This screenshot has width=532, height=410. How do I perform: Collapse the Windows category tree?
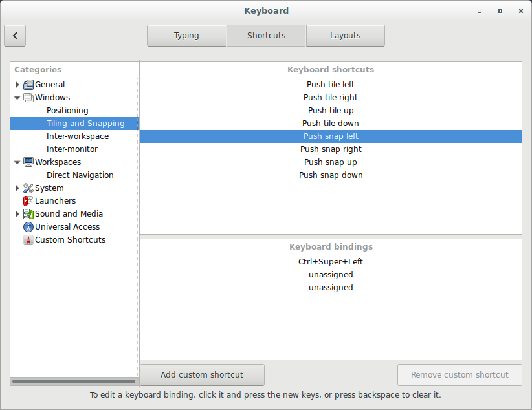pyautogui.click(x=17, y=98)
